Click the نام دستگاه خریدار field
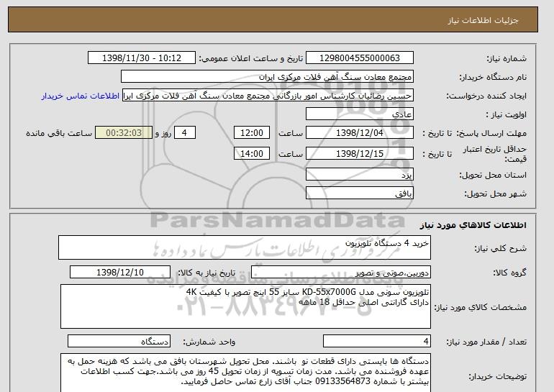The height and width of the screenshot is (392, 554). coord(267,77)
